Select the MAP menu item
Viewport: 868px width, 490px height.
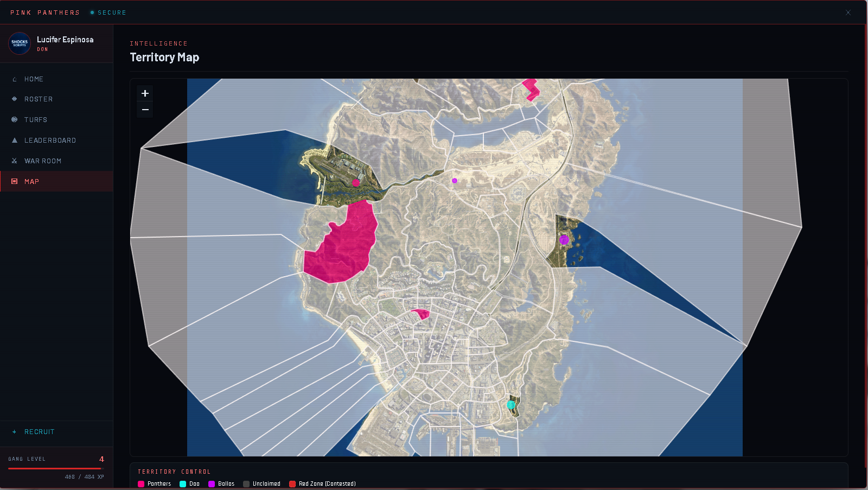pos(56,181)
